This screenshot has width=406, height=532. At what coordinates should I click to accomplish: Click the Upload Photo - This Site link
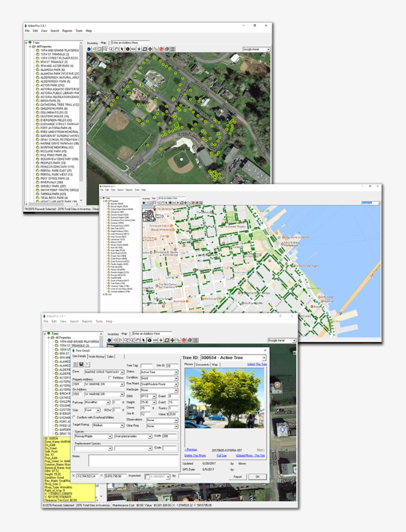(x=250, y=456)
